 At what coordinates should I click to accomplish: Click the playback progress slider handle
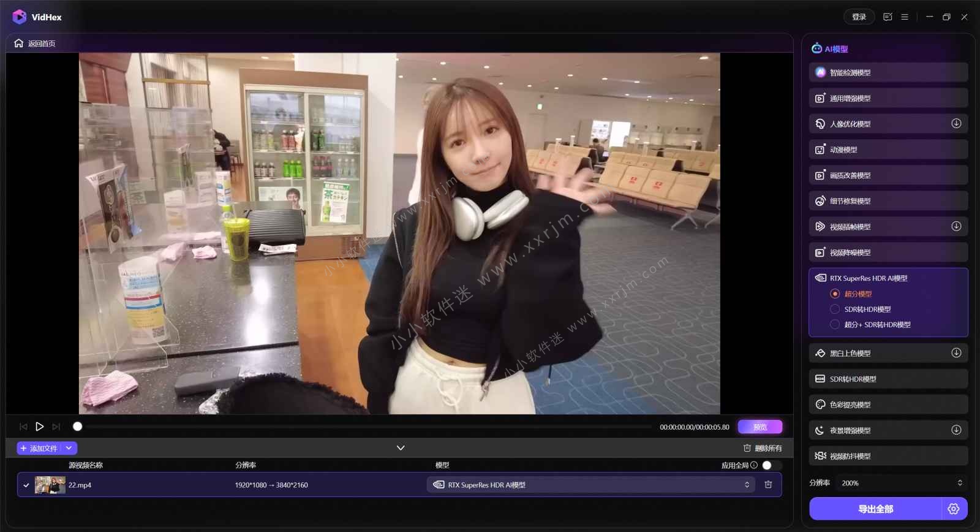77,427
